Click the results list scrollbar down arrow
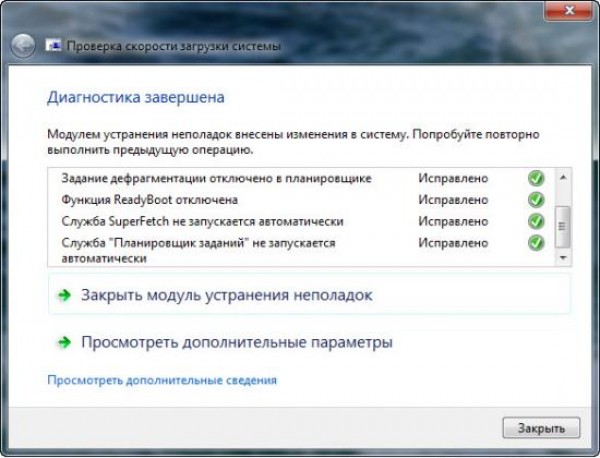The image size is (600, 458). [563, 258]
